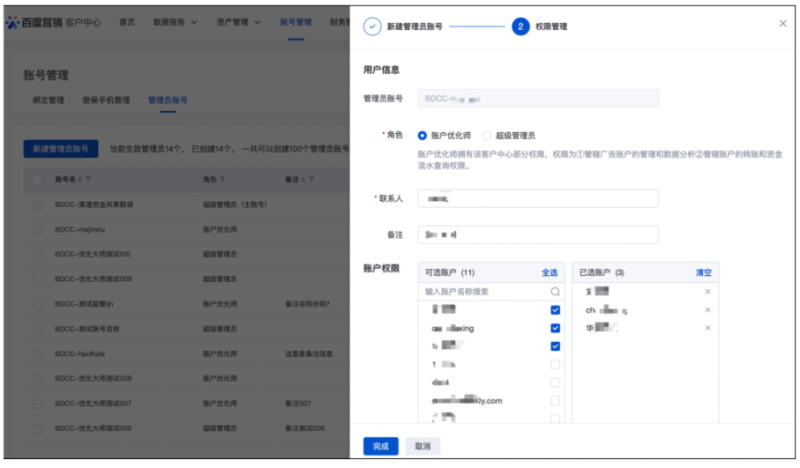The image size is (800, 468).
Task: Click the 联系人 input field
Action: click(538, 199)
